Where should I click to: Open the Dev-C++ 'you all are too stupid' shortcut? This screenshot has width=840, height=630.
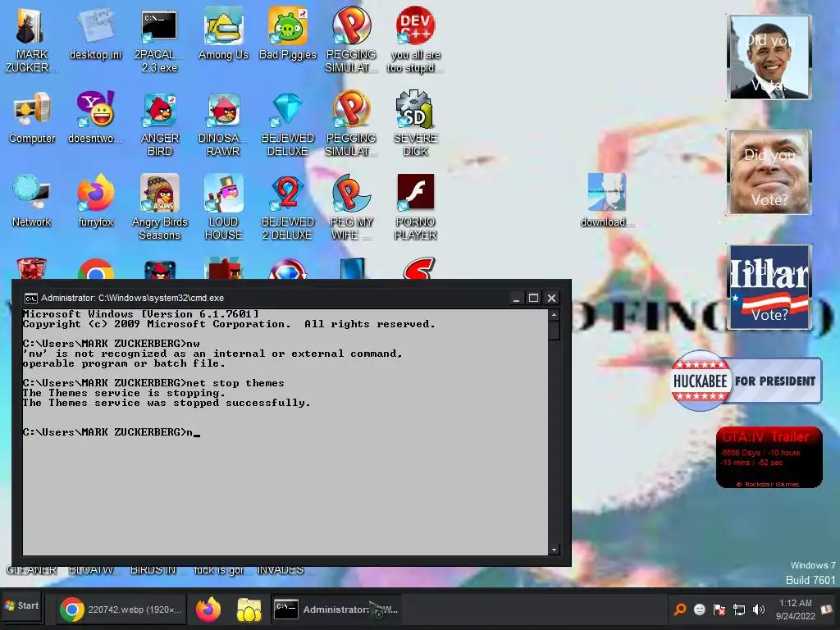click(415, 41)
